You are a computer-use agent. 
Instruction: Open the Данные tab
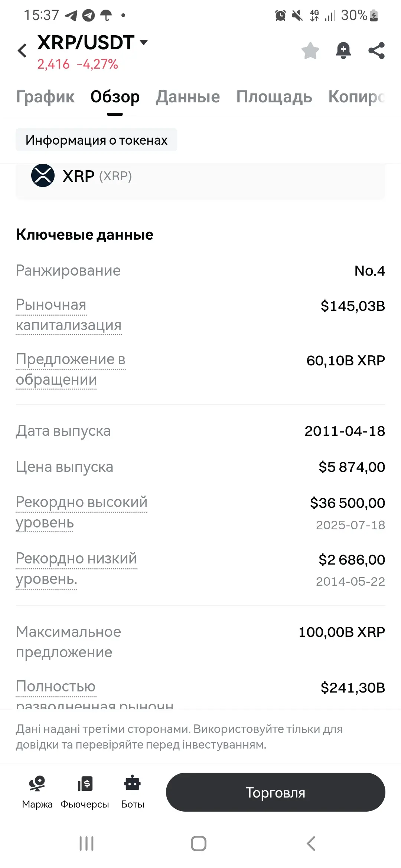tap(188, 97)
